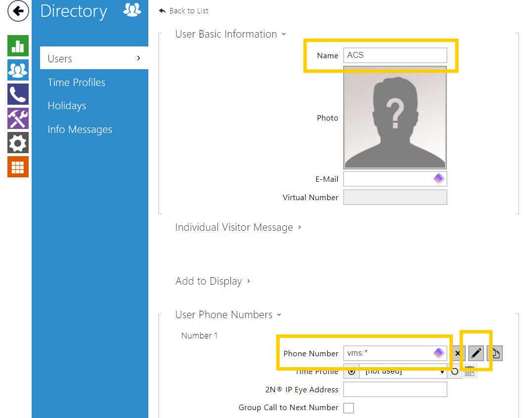Image resolution: width=532 pixels, height=418 pixels.
Task: Open the '[not used]' time profile dropdown
Action: [x=403, y=372]
